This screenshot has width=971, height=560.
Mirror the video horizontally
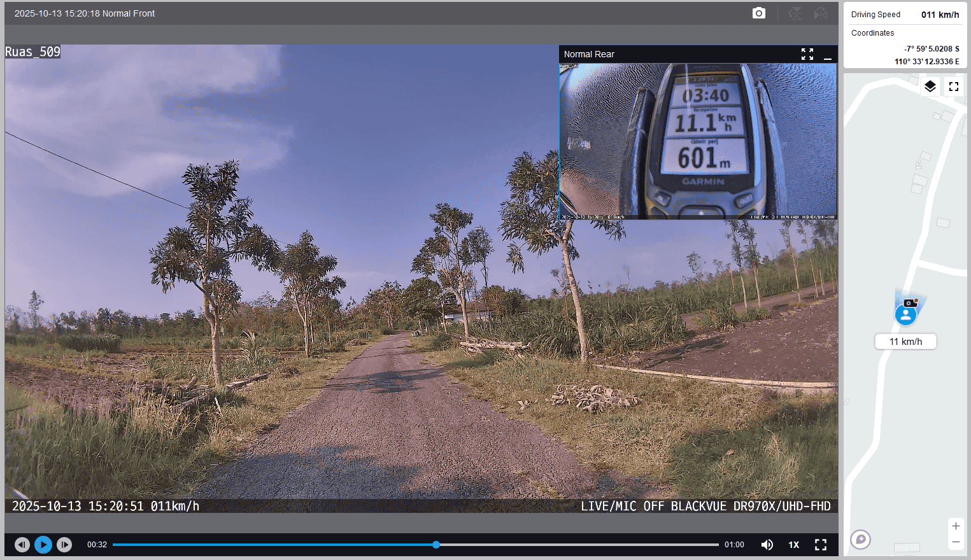pyautogui.click(x=821, y=13)
